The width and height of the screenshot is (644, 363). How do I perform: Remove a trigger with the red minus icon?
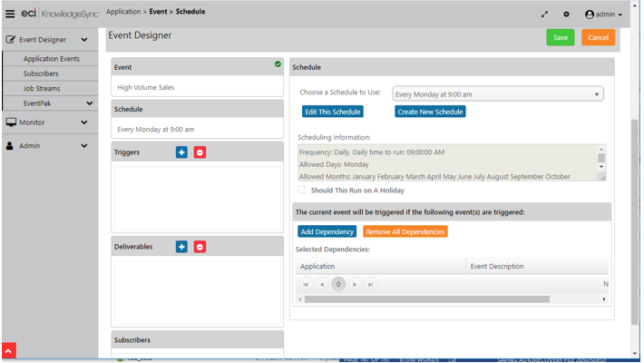coord(200,152)
